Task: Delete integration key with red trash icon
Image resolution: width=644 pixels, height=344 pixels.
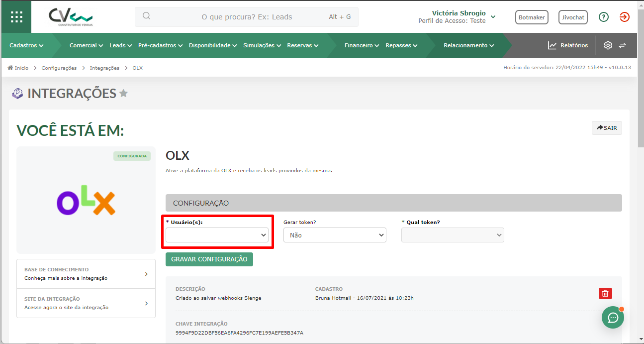Action: tap(605, 293)
